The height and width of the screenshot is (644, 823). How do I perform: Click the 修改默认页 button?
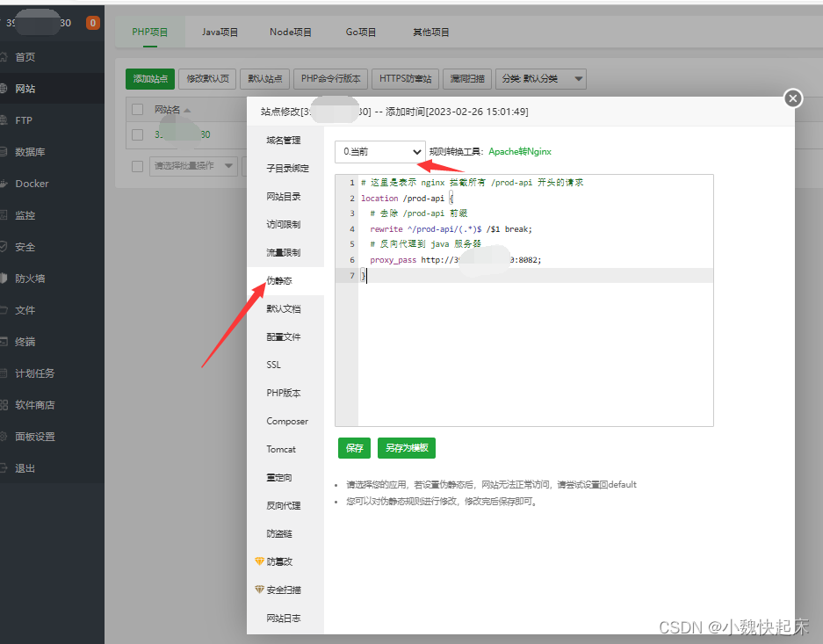(207, 79)
